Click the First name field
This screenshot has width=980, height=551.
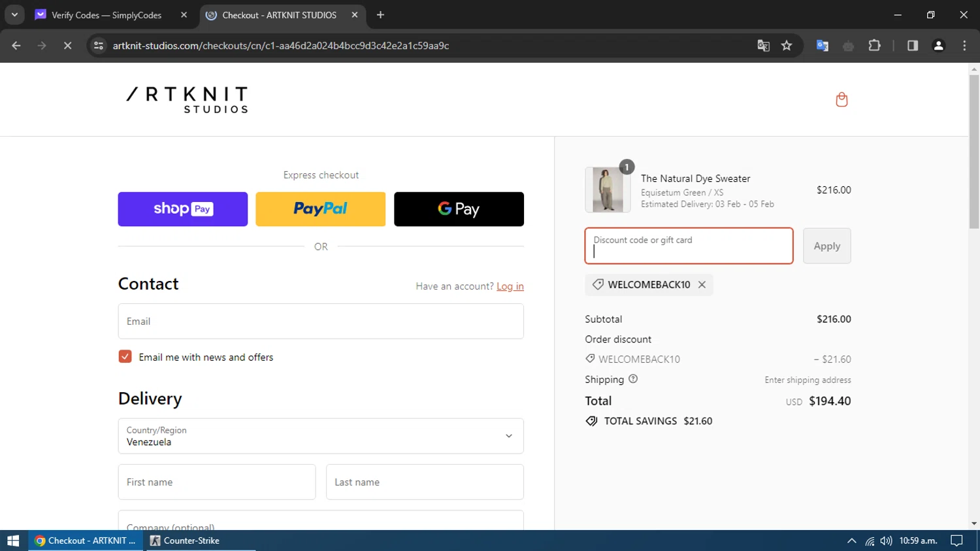pyautogui.click(x=217, y=482)
